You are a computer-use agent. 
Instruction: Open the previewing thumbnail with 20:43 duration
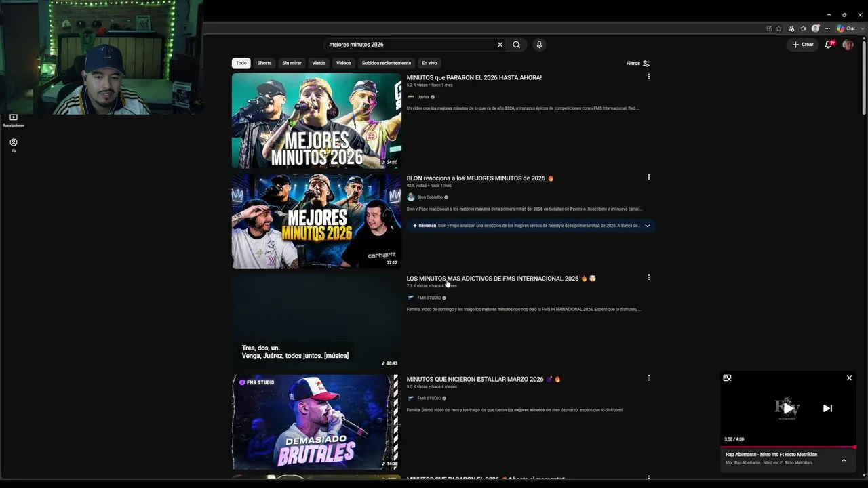317,321
